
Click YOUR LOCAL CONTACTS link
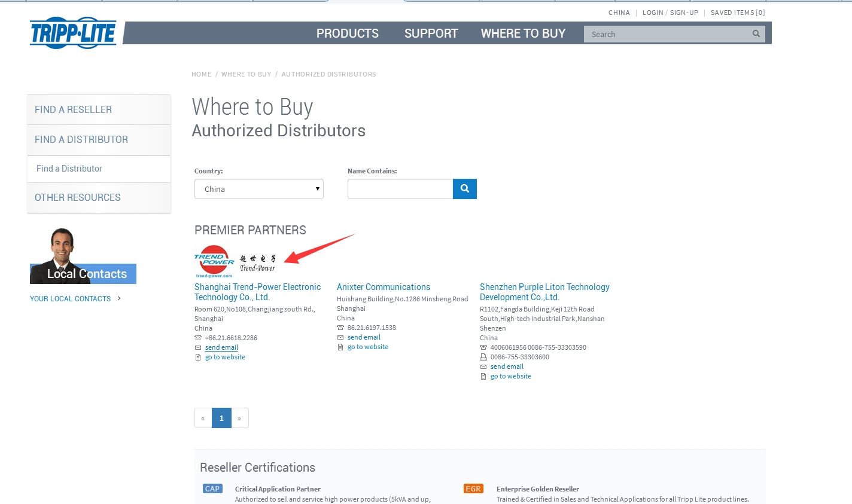pos(71,298)
